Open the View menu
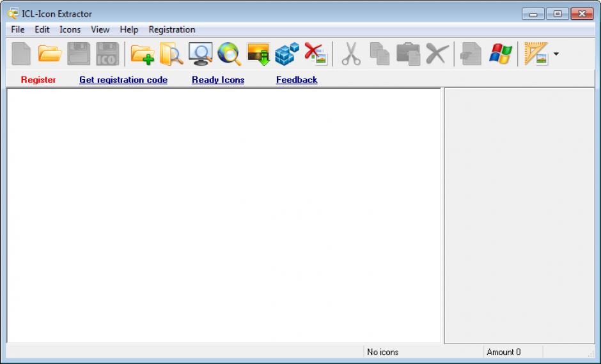 coord(100,29)
